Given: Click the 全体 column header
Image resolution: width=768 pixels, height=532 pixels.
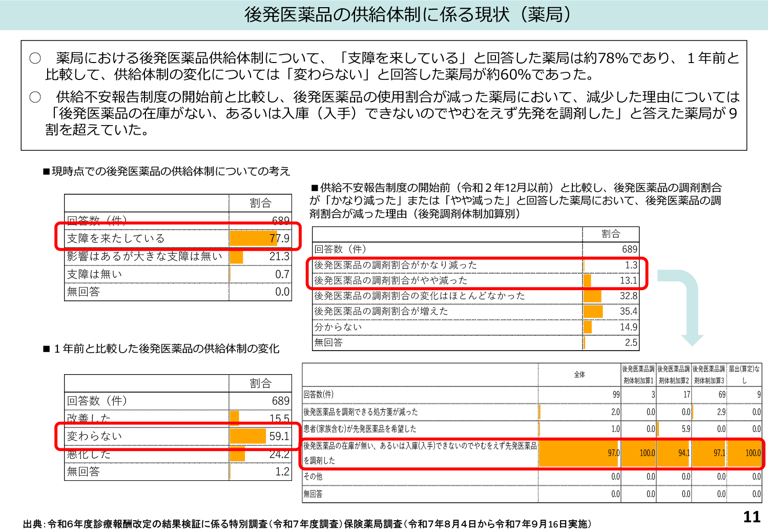Looking at the screenshot, I should point(579,375).
